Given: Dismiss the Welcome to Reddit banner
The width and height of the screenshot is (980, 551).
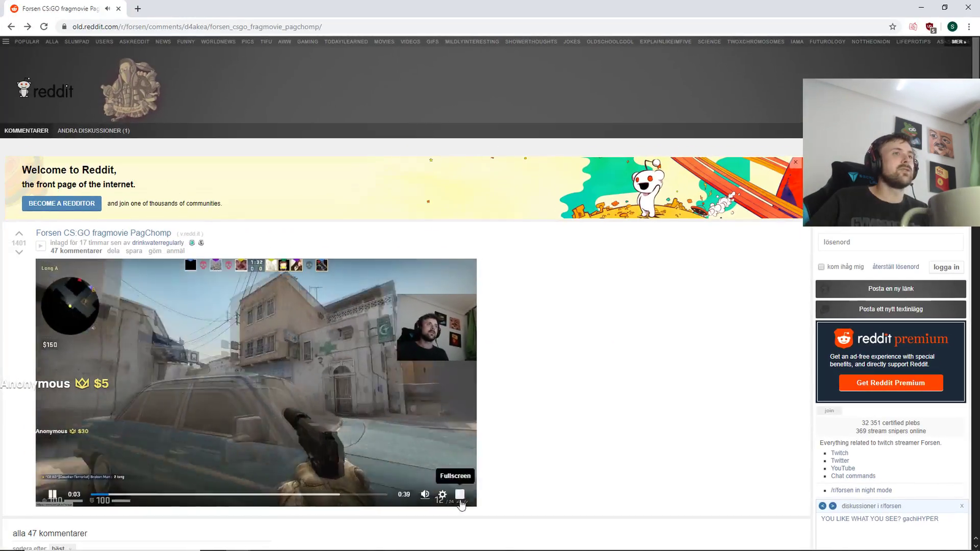Looking at the screenshot, I should click(x=796, y=162).
